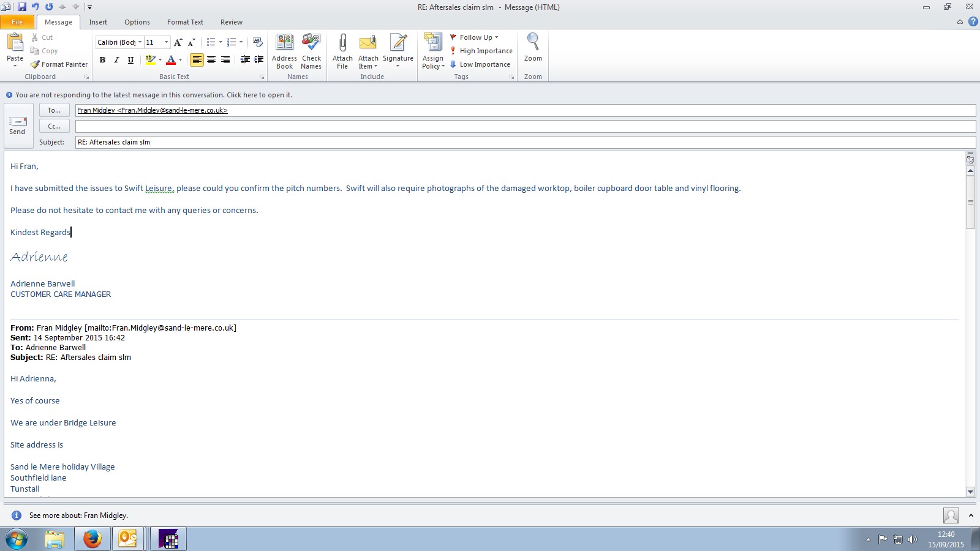Activate Format Painter tool
This screenshot has height=551, width=980.
point(59,64)
